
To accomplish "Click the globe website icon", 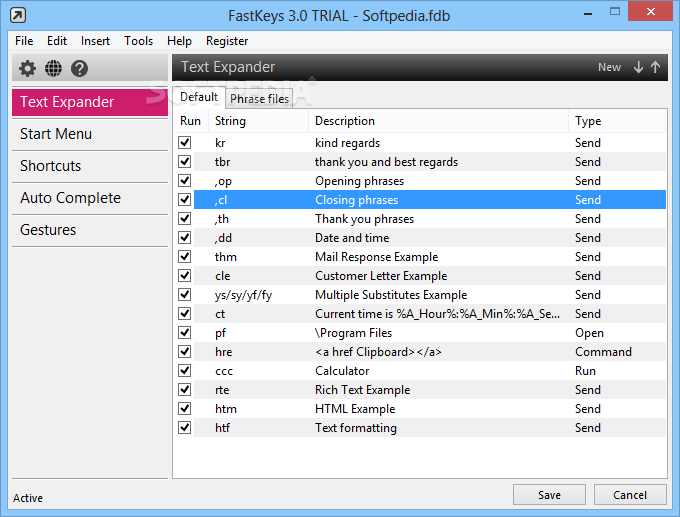I will click(x=53, y=69).
